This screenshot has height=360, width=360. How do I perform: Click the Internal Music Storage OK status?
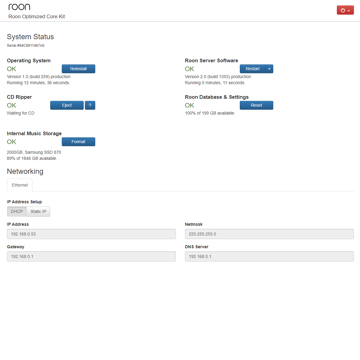click(11, 142)
